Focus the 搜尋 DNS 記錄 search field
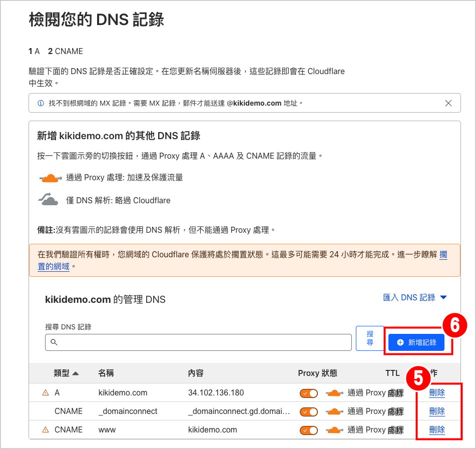This screenshot has width=476, height=449. pos(198,342)
